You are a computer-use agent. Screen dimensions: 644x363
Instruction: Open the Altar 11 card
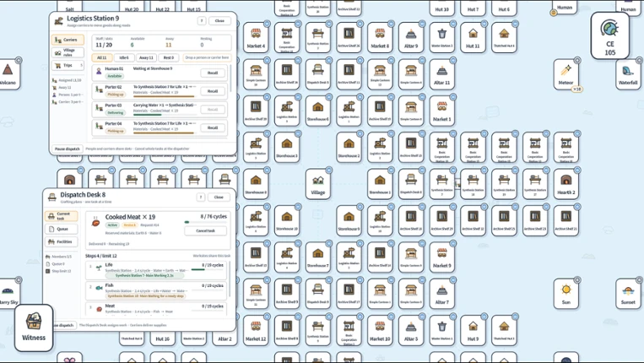(442, 74)
